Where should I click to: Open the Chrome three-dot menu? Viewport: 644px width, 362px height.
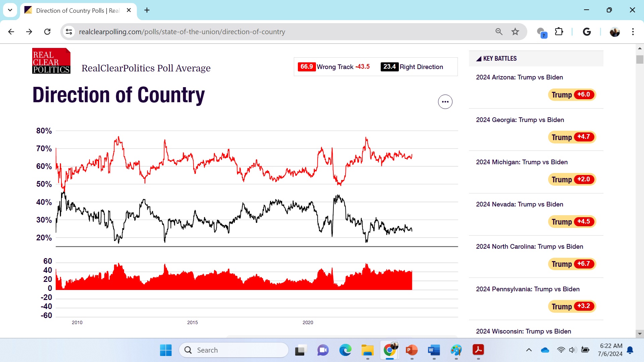point(633,32)
